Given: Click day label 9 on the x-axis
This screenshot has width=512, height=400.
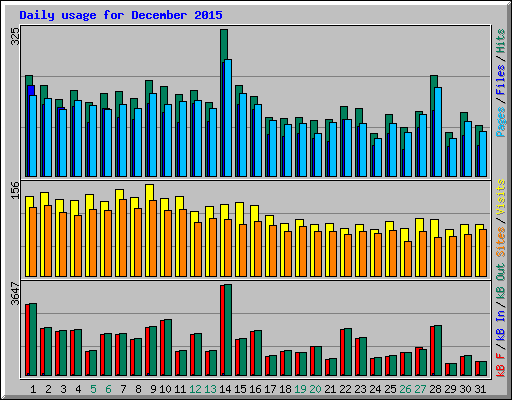Looking at the screenshot, I should pyautogui.click(x=153, y=389).
